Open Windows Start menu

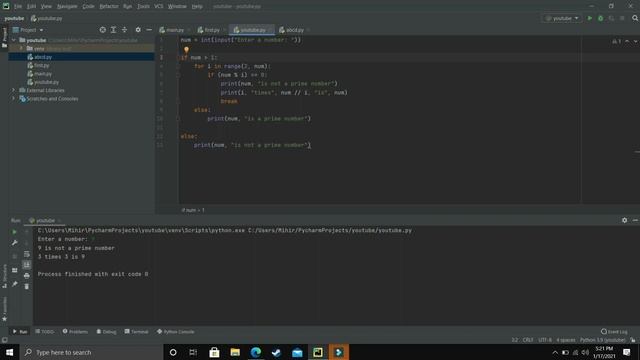pos(9,352)
